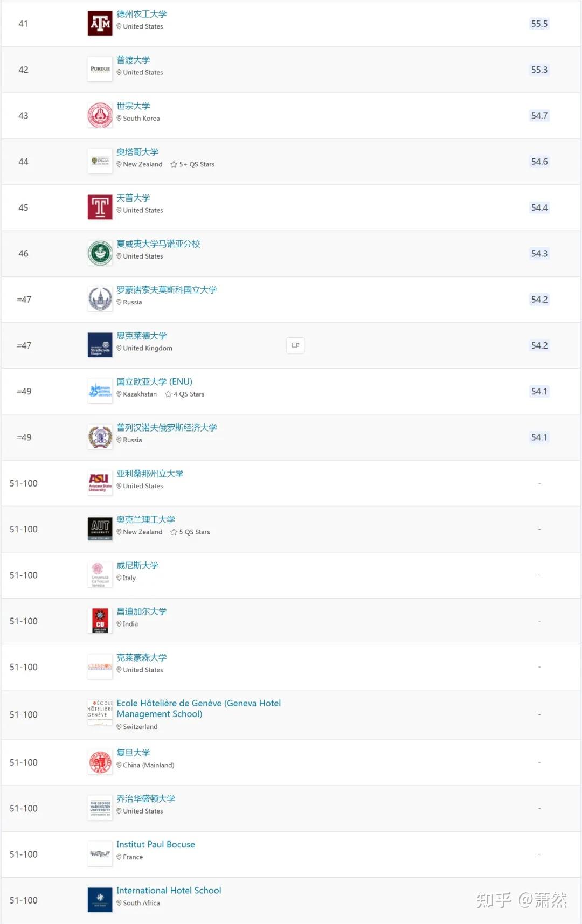Click the 5+ QS Stars rating label
The image size is (582, 924).
[192, 164]
